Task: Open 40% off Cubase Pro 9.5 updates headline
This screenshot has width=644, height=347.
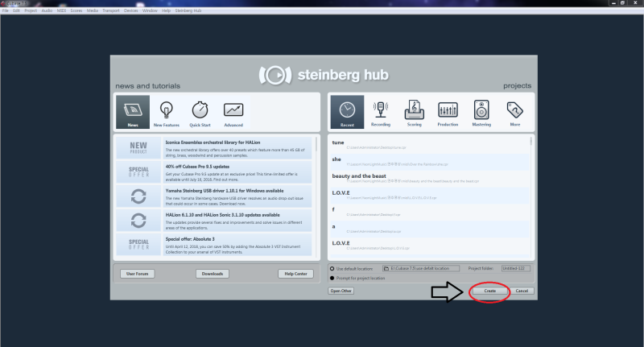Action: (197, 167)
